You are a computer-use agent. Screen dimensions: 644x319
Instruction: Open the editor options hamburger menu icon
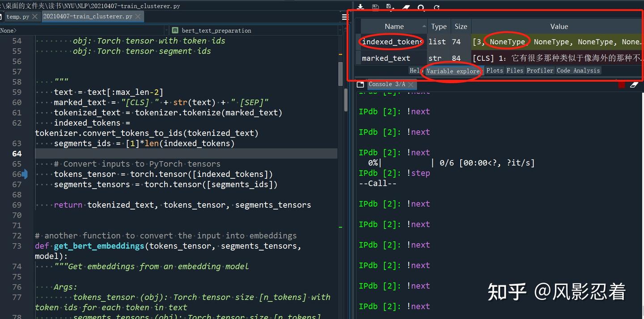point(343,17)
